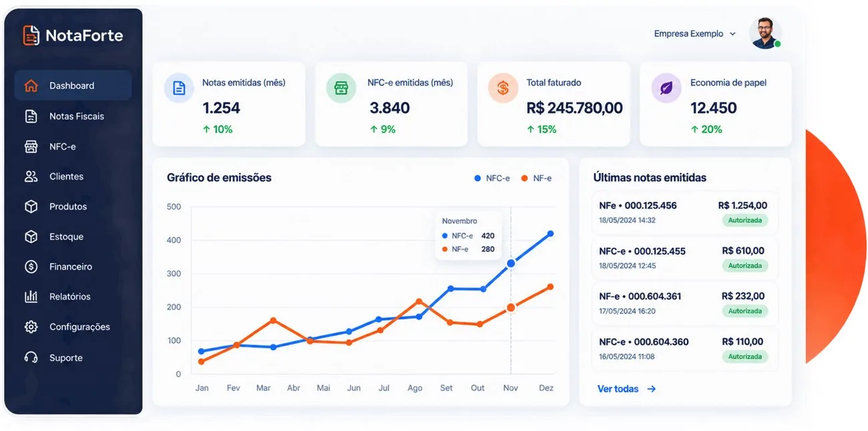Image resolution: width=868 pixels, height=431 pixels.
Task: Click the 10% growth indicator
Action: tap(218, 130)
